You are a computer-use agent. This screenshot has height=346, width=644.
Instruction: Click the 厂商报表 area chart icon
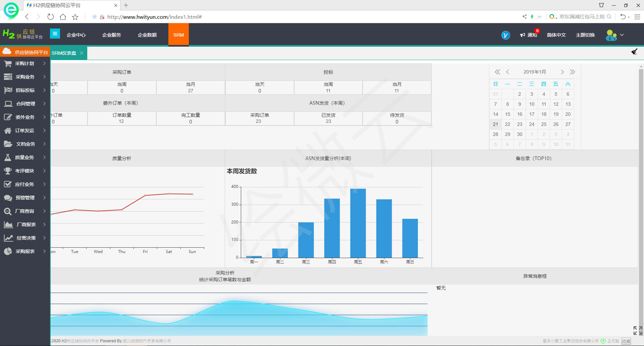tap(8, 225)
